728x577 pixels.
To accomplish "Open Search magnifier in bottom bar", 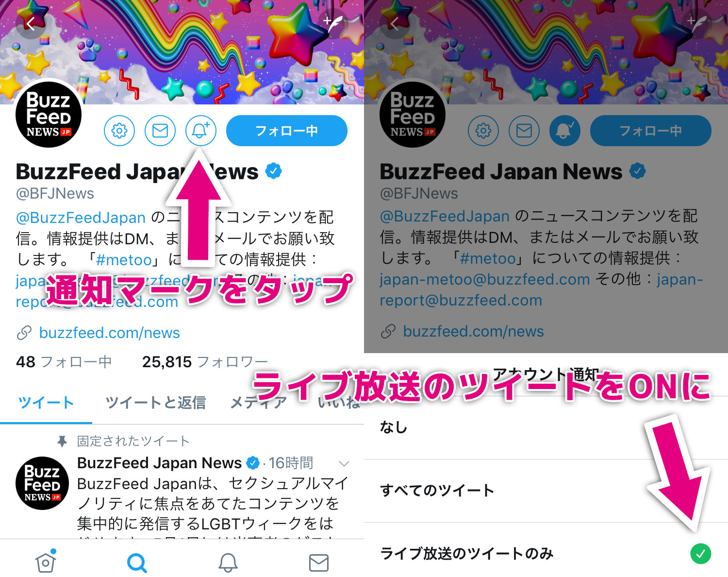I will point(137,563).
